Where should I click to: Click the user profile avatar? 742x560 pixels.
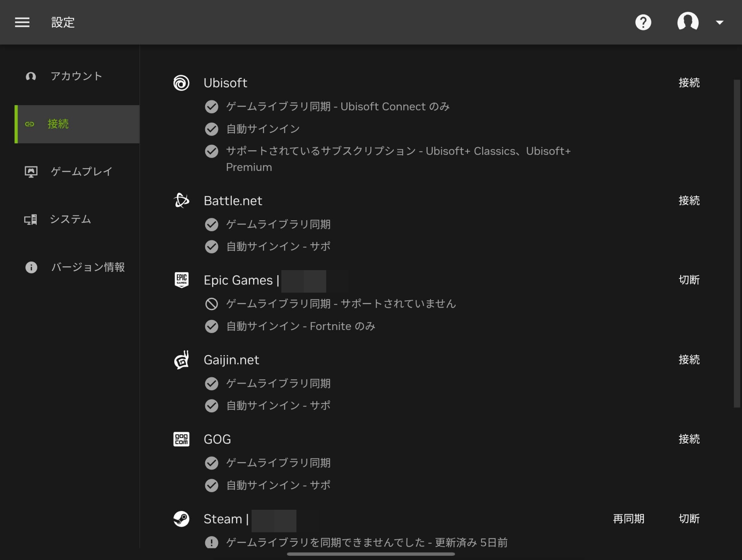[x=688, y=21]
